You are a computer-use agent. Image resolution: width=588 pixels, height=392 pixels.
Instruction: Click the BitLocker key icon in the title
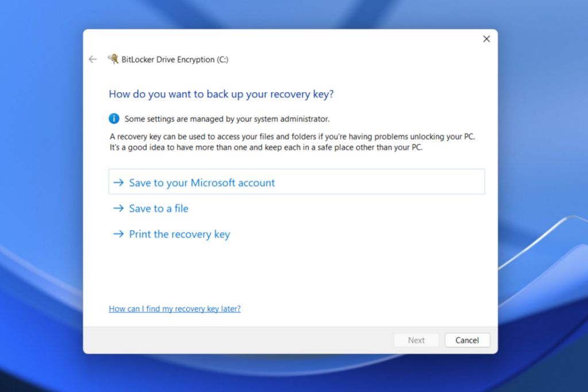pyautogui.click(x=113, y=59)
